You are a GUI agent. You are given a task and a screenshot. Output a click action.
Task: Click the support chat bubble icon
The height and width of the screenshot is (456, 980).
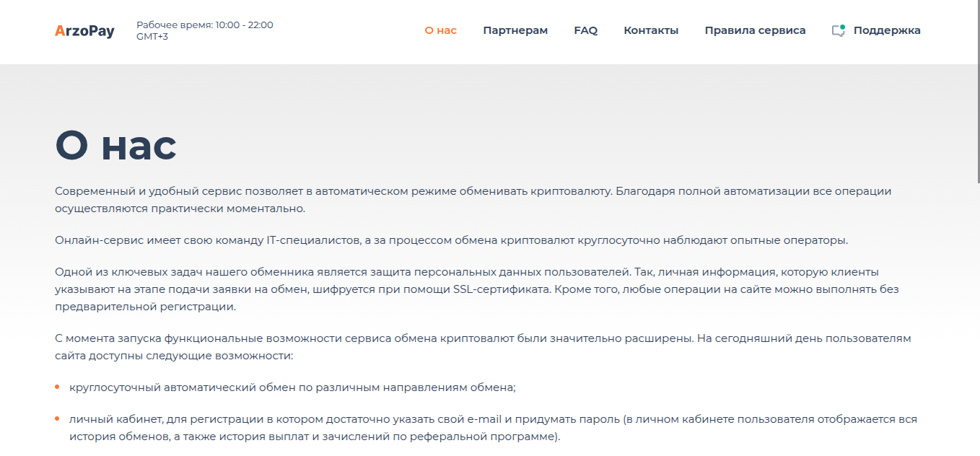point(838,31)
